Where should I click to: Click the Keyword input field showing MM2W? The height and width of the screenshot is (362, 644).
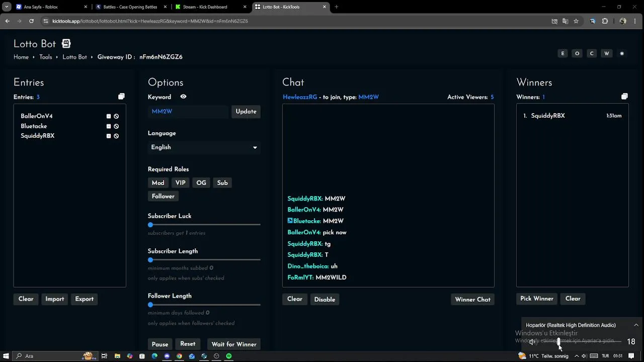pos(188,112)
